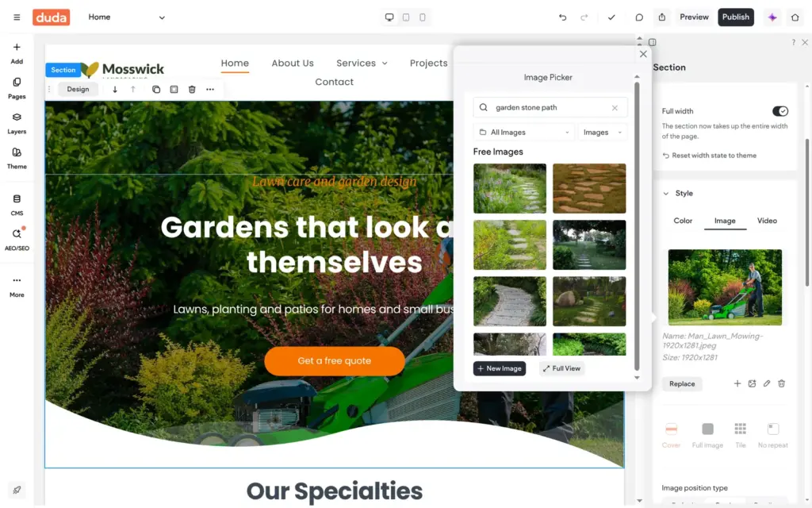Collapse the Style section
812x508 pixels.
tap(666, 194)
